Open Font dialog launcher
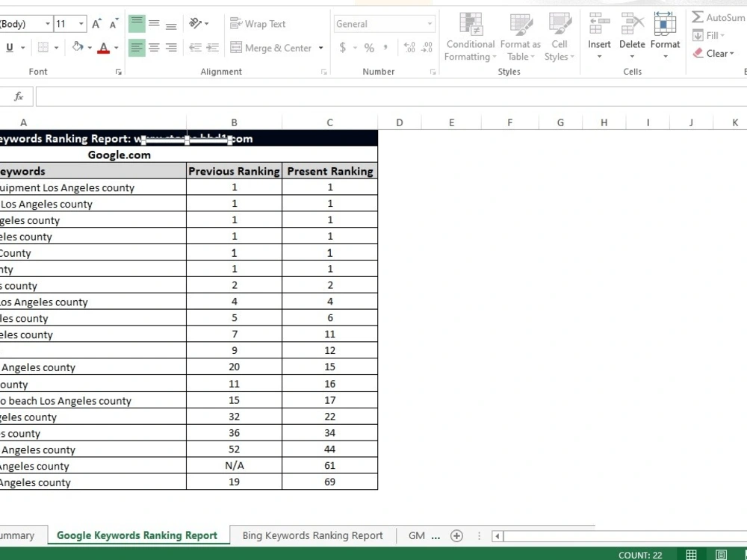 pyautogui.click(x=119, y=72)
